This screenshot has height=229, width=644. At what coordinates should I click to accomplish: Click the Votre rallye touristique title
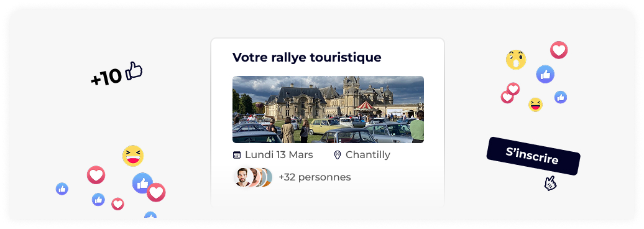pos(307,57)
